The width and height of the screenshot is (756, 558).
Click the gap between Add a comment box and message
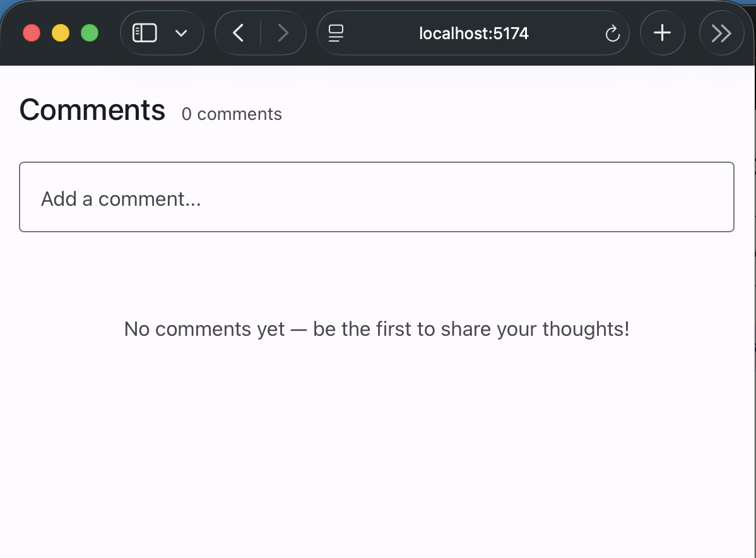pos(377,271)
